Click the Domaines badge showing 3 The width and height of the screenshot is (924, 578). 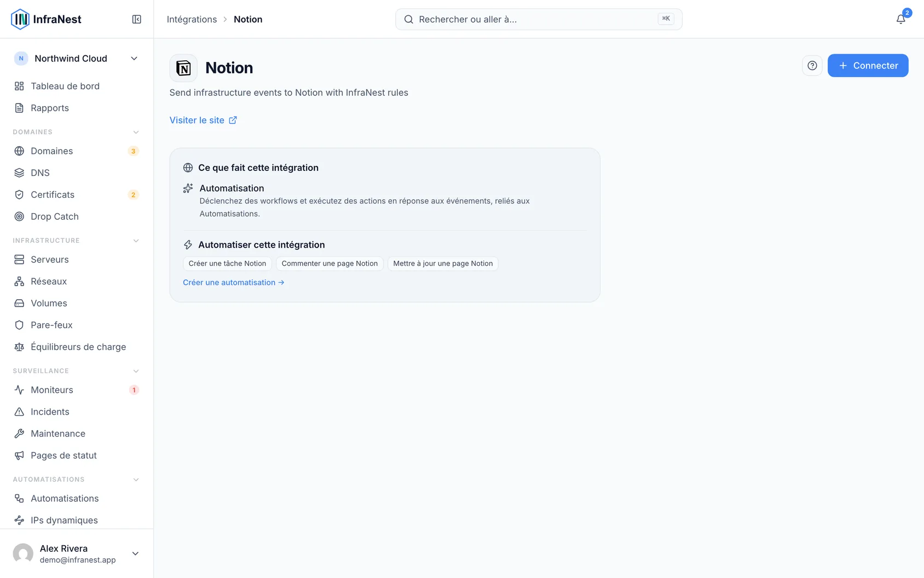[x=133, y=151]
